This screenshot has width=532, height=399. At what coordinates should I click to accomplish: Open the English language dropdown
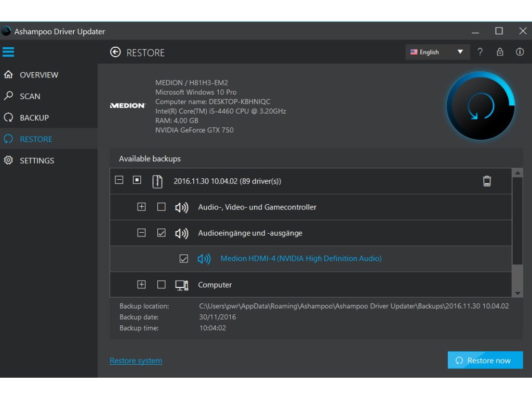(x=437, y=52)
